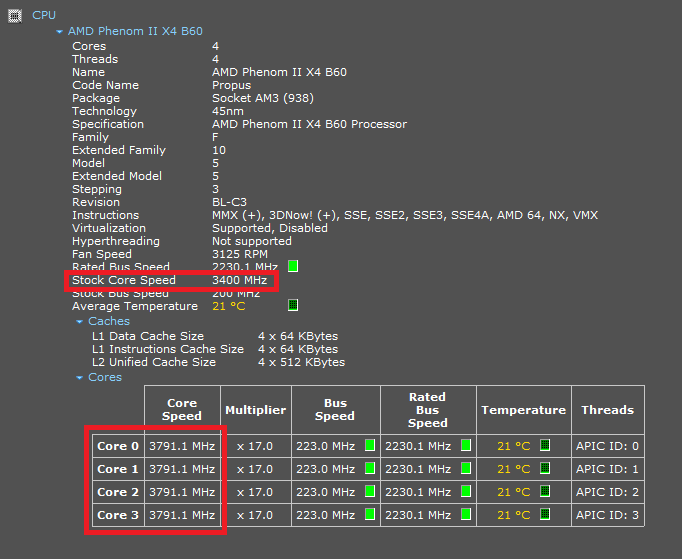Select the APIC ID: 0 cell
The width and height of the screenshot is (682, 559).
point(608,446)
